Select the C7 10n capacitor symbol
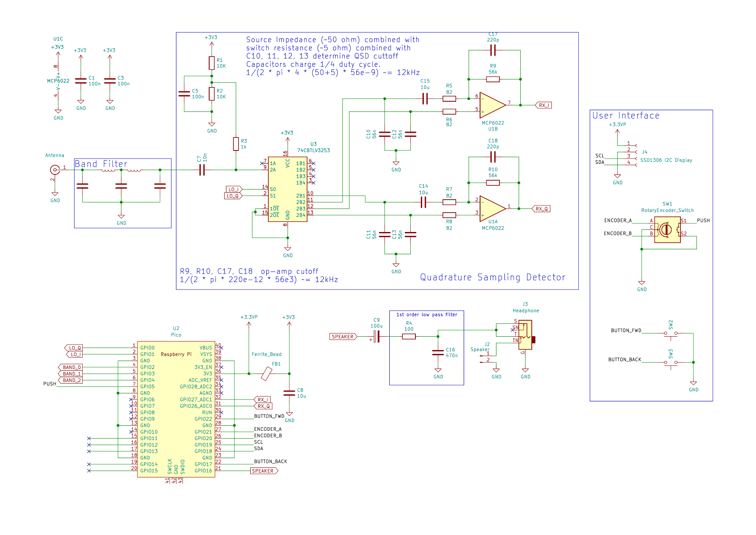Screen dimensions: 756x535 (202, 170)
